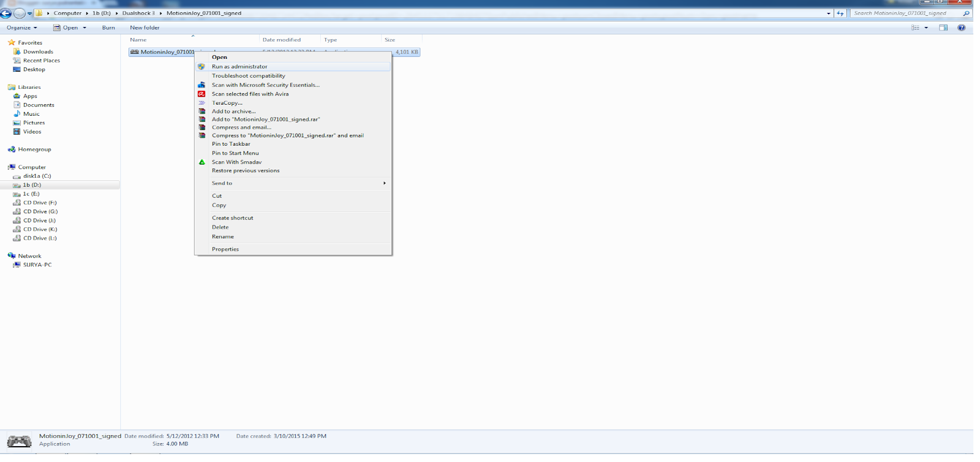The width and height of the screenshot is (980, 462).
Task: Click the search magnifier icon
Action: click(x=967, y=13)
